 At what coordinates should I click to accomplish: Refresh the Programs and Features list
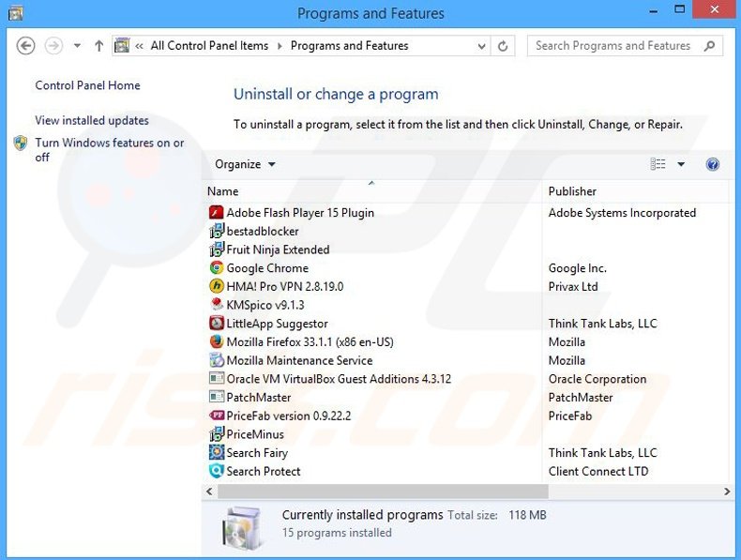503,46
